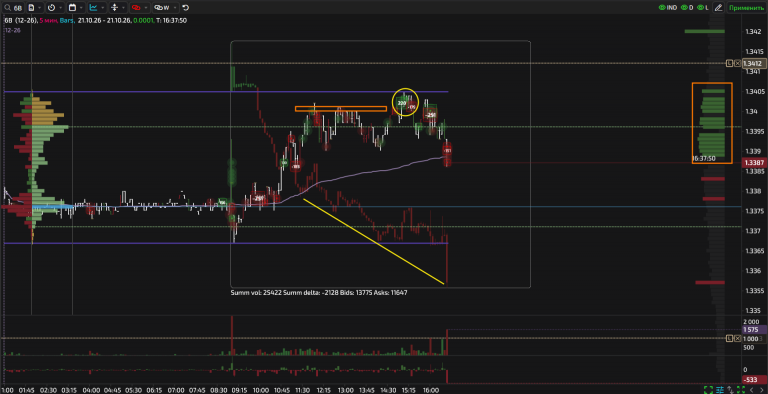Expand the red link dropdown arrow
768x394 pixels.
[146, 8]
